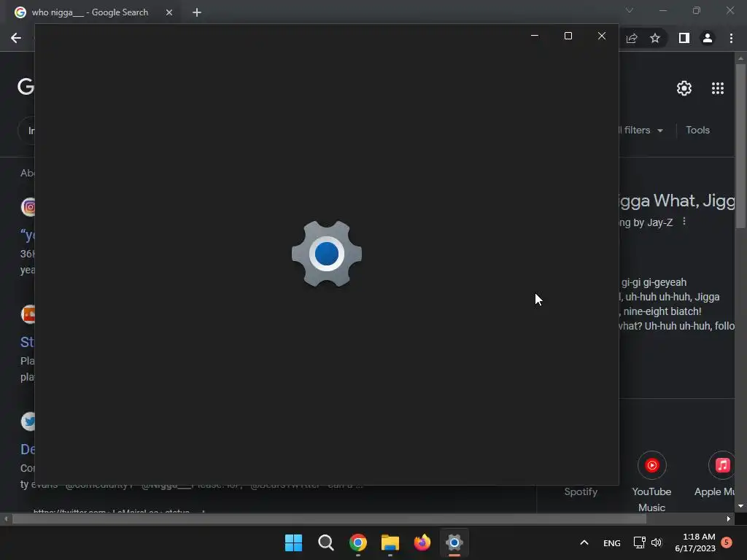Open the network tray icon
Image resolution: width=747 pixels, height=560 pixels.
click(x=639, y=542)
